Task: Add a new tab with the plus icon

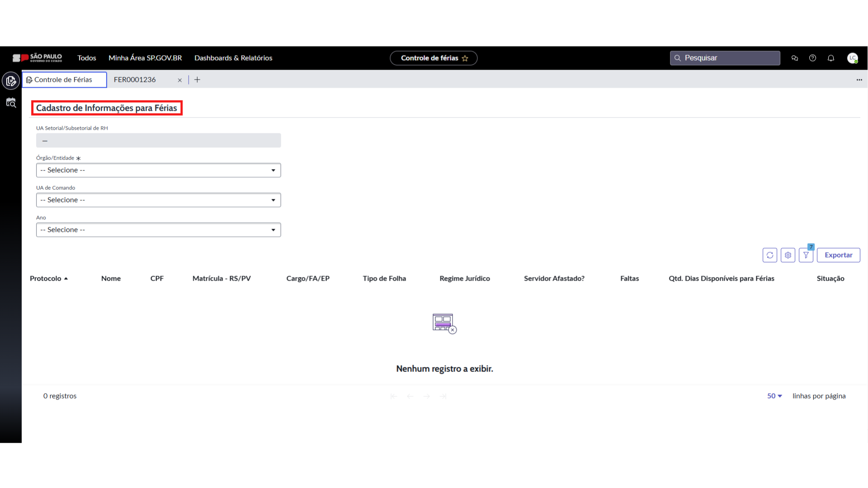Action: pyautogui.click(x=197, y=80)
